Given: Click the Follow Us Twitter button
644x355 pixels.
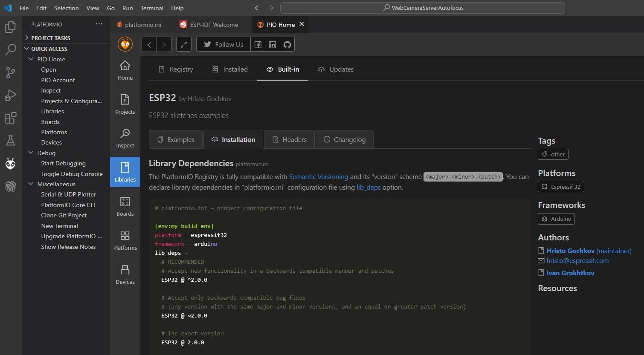Looking at the screenshot, I should pos(223,44).
